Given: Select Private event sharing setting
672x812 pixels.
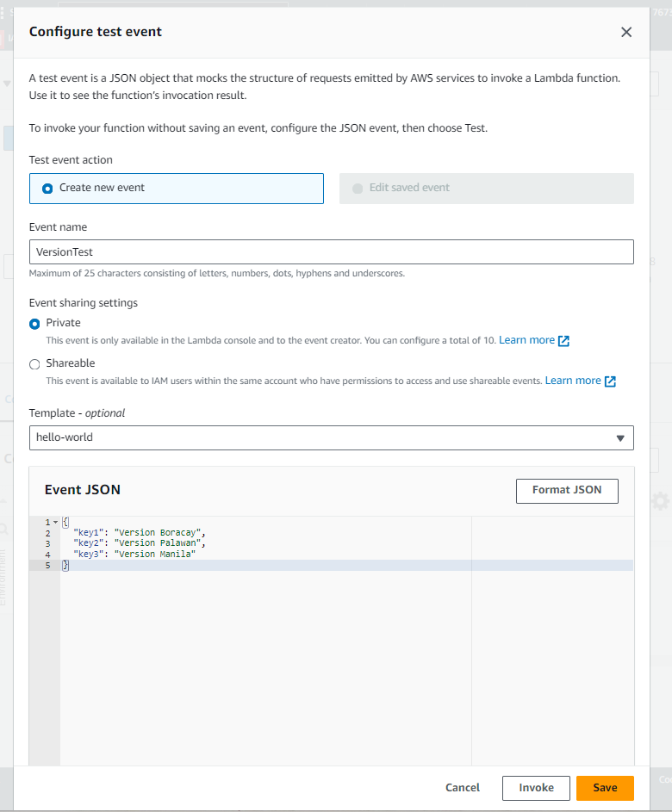Looking at the screenshot, I should click(34, 324).
